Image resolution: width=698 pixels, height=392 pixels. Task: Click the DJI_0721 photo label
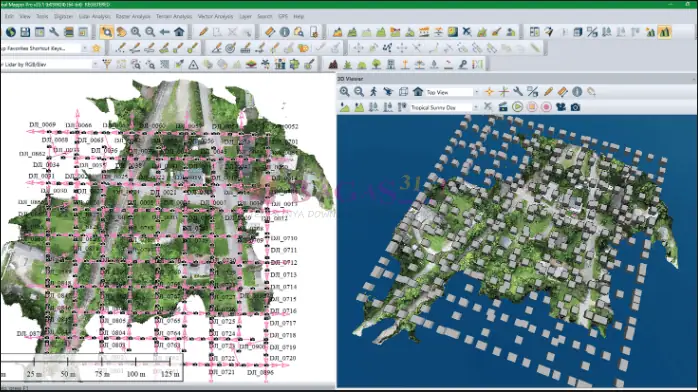pos(221,372)
